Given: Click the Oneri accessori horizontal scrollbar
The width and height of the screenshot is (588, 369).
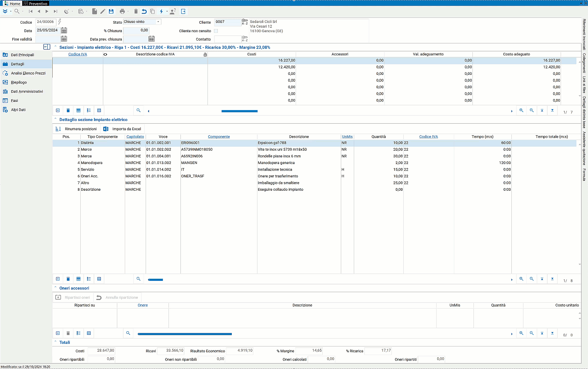Looking at the screenshot, I should (185, 334).
